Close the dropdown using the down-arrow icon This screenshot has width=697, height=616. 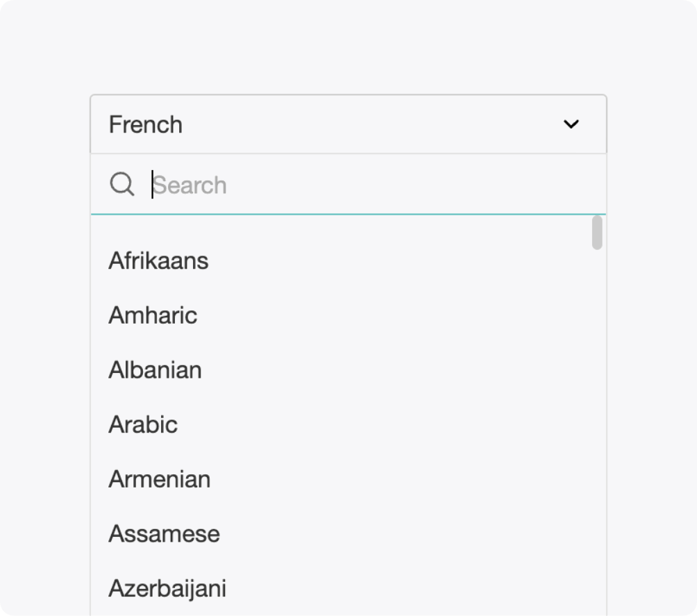click(x=571, y=124)
